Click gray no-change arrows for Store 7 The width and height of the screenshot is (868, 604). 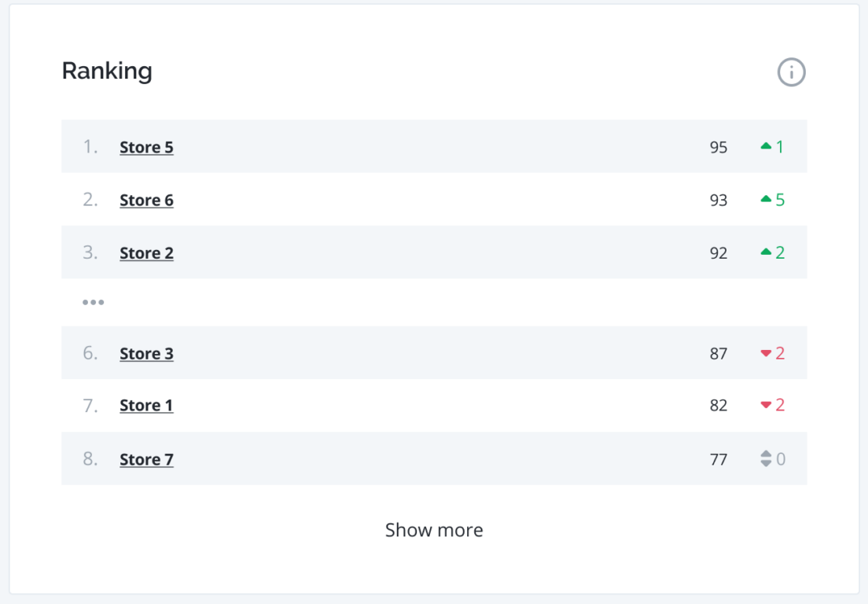766,459
